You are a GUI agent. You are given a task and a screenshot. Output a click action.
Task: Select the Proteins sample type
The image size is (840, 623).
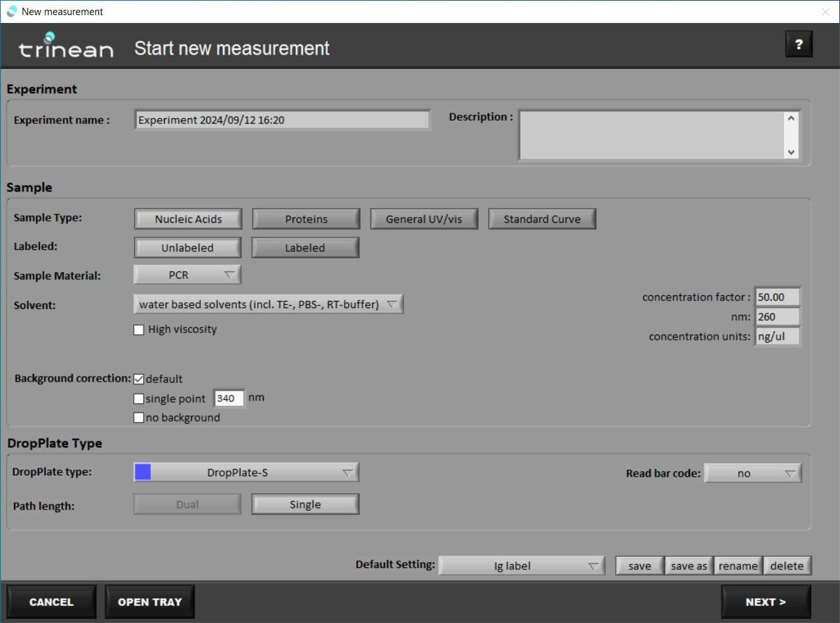(306, 219)
